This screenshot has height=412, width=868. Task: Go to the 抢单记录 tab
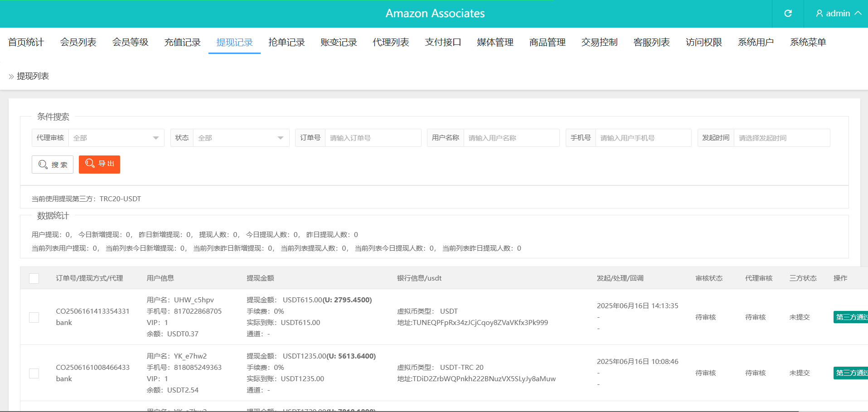(286, 42)
